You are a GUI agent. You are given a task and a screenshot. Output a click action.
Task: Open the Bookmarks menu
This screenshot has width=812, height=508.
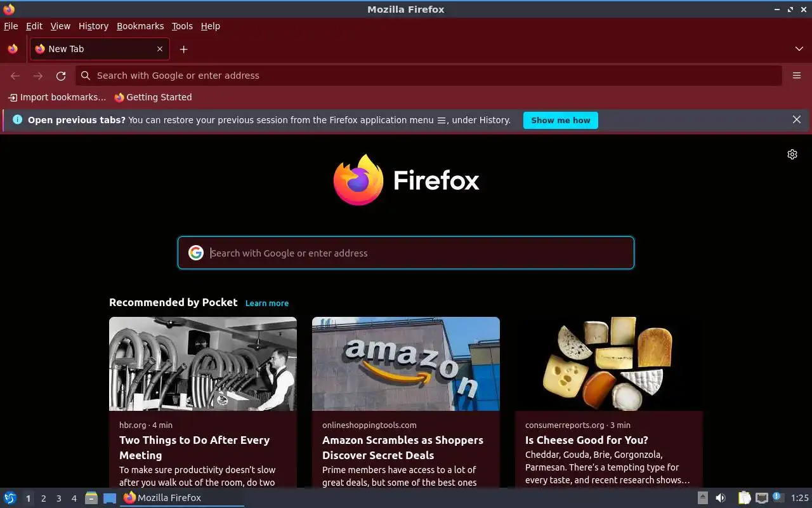pos(140,26)
